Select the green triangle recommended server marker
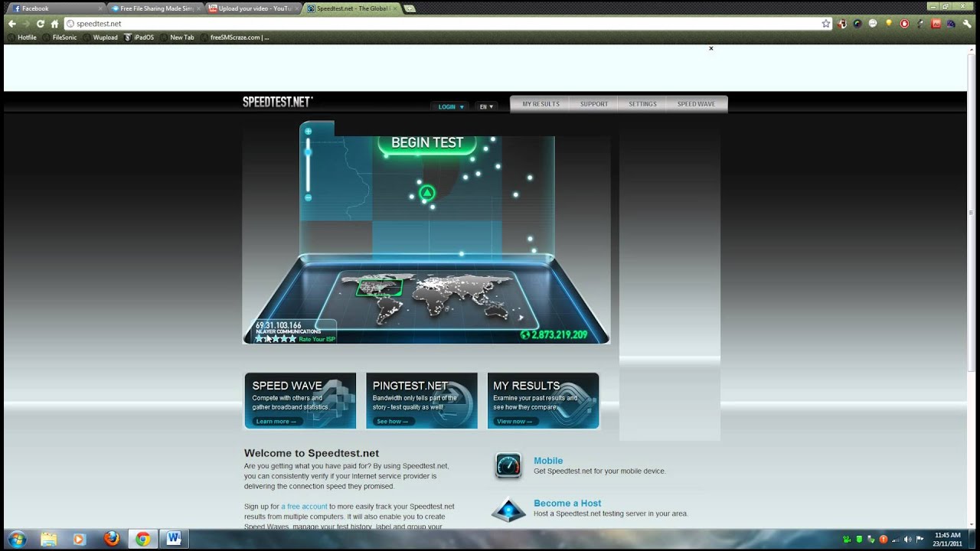The width and height of the screenshot is (980, 551). pyautogui.click(x=427, y=194)
